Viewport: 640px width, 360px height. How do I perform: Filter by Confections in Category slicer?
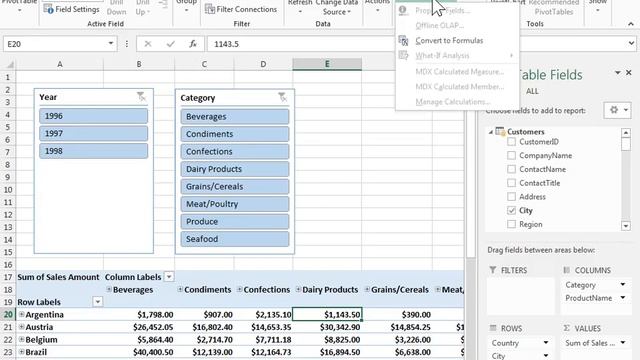tap(235, 151)
